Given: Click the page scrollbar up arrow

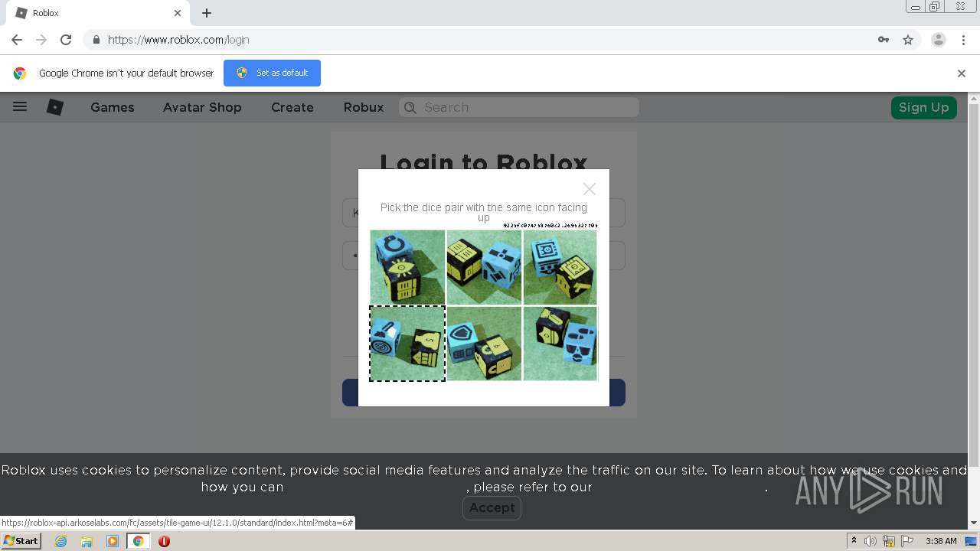Looking at the screenshot, I should 974,99.
